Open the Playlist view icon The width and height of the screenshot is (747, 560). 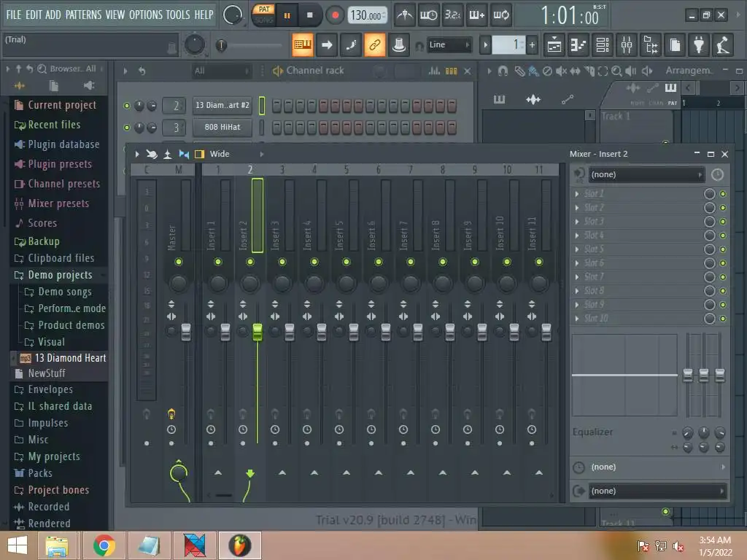554,45
